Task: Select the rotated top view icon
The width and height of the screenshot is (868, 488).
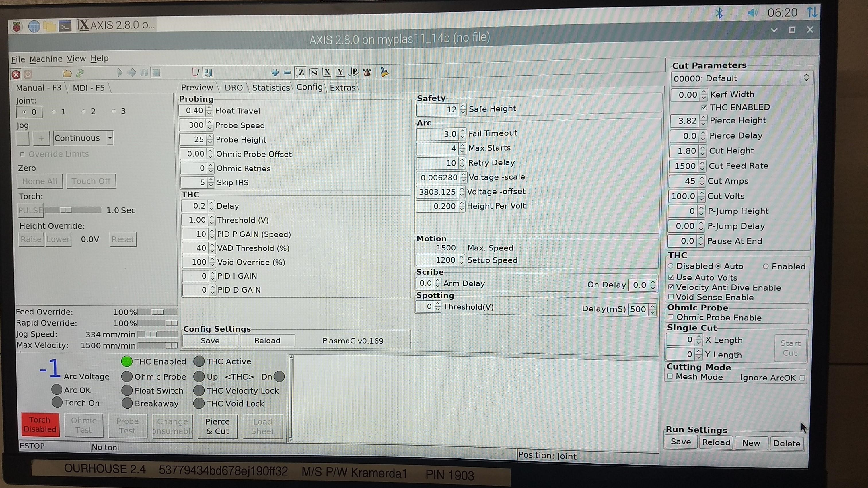Action: [313, 72]
